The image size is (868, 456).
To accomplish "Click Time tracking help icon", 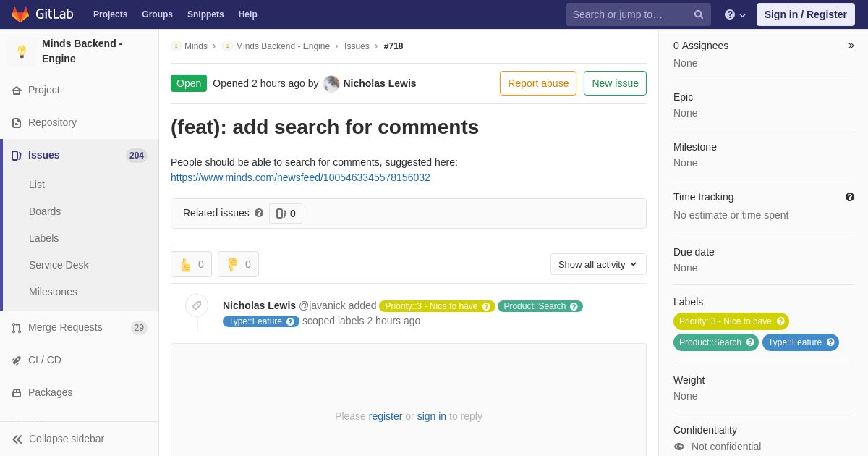I will 849,197.
